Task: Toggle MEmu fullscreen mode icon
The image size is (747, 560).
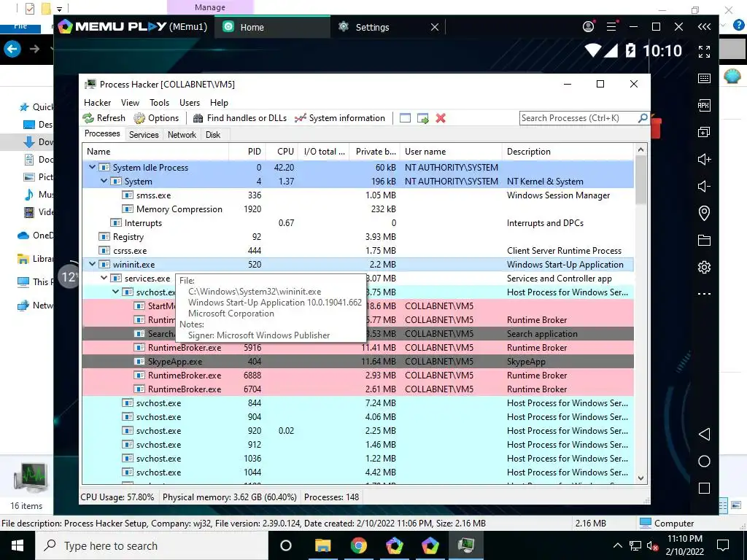Action: (704, 52)
